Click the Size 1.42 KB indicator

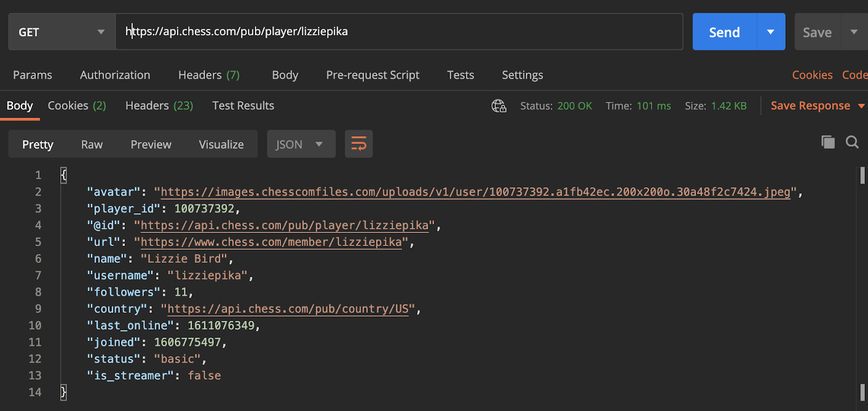pyautogui.click(x=716, y=106)
